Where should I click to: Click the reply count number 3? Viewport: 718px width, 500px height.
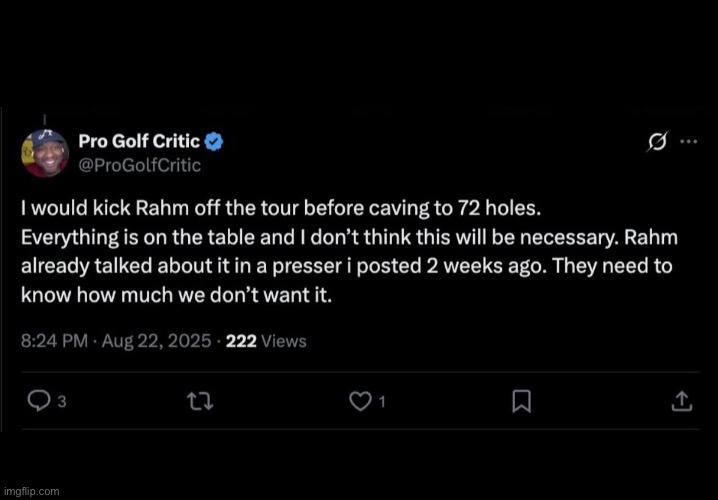coord(62,402)
